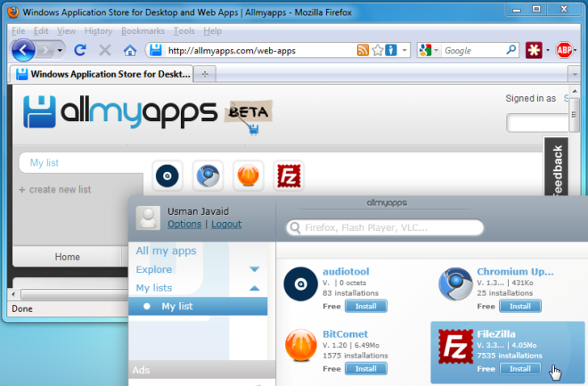Install FileZilla
This screenshot has height=386, width=588.
point(520,369)
